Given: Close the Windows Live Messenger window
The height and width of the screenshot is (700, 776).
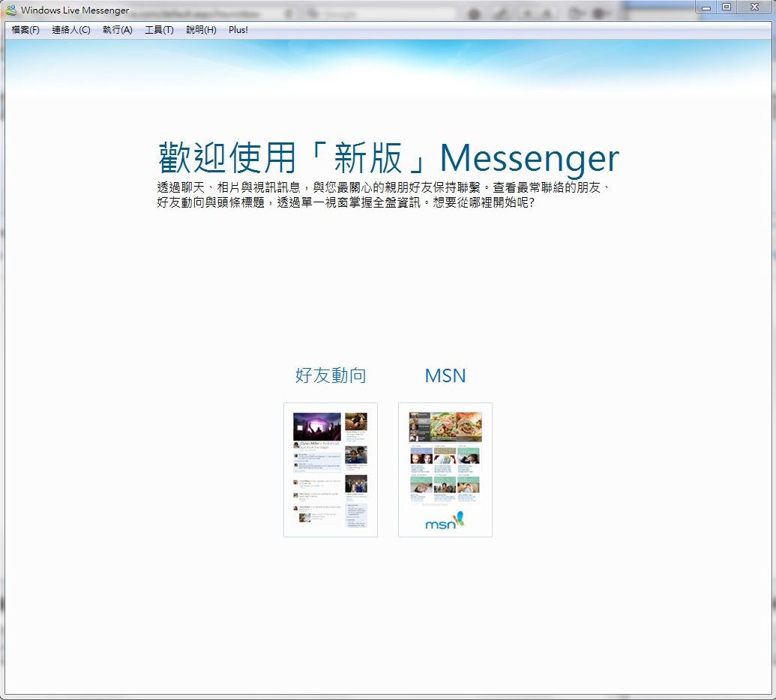Looking at the screenshot, I should [x=754, y=7].
